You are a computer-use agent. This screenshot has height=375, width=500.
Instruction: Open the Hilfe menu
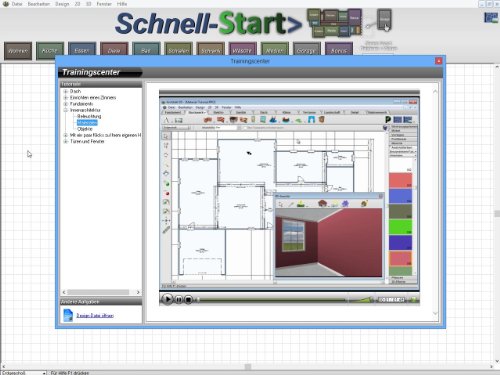122,4
